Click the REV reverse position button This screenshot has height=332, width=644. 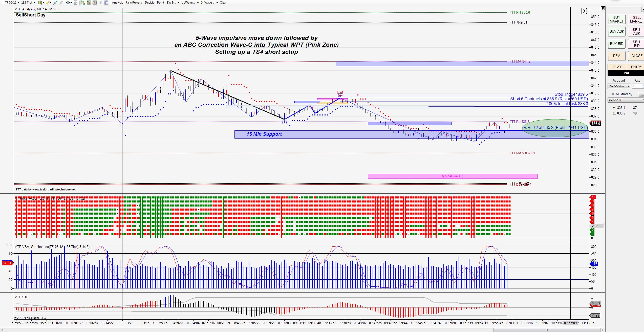tap(617, 56)
